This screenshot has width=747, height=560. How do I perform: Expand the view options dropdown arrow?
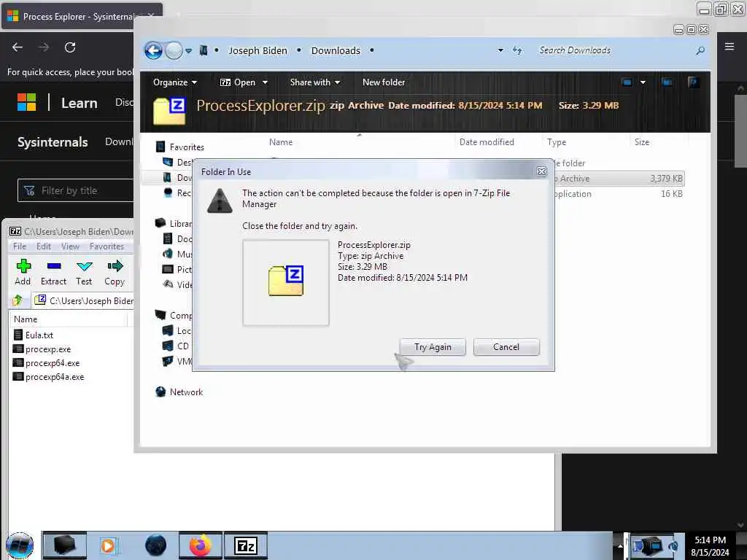[643, 82]
